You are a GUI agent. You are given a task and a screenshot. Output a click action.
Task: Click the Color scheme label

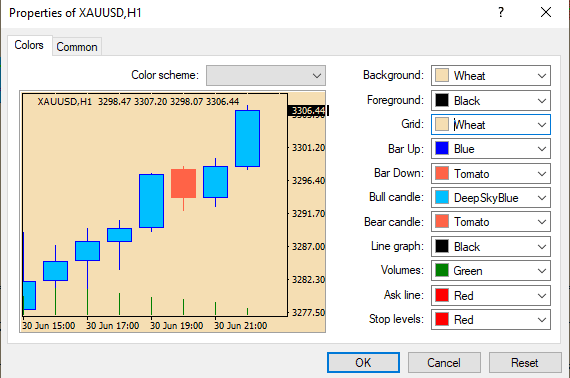[165, 75]
